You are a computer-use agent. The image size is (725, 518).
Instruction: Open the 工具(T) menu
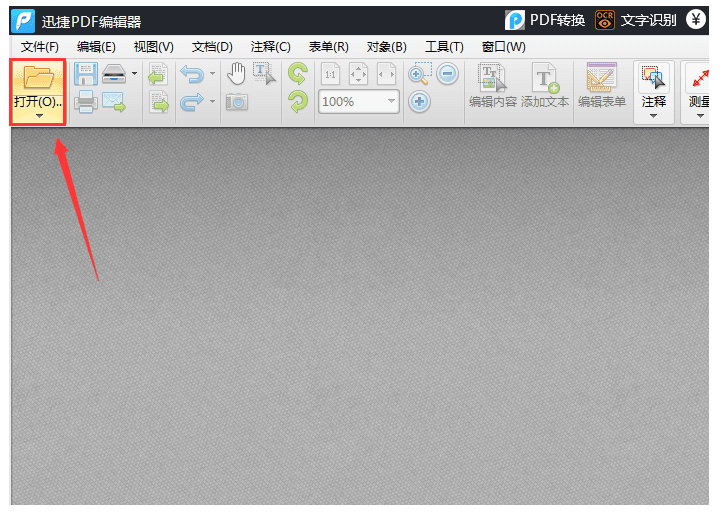tap(444, 47)
